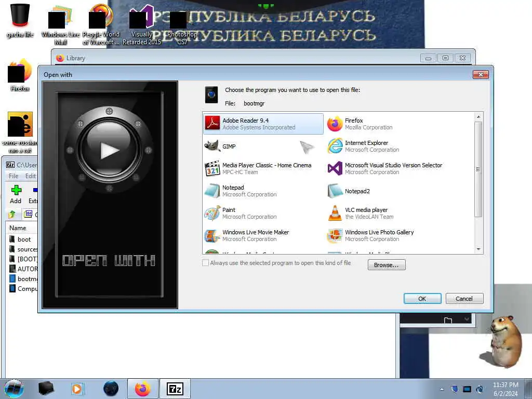The image size is (532, 399).
Task: Click the black box taskbar icon
Action: pos(46,389)
